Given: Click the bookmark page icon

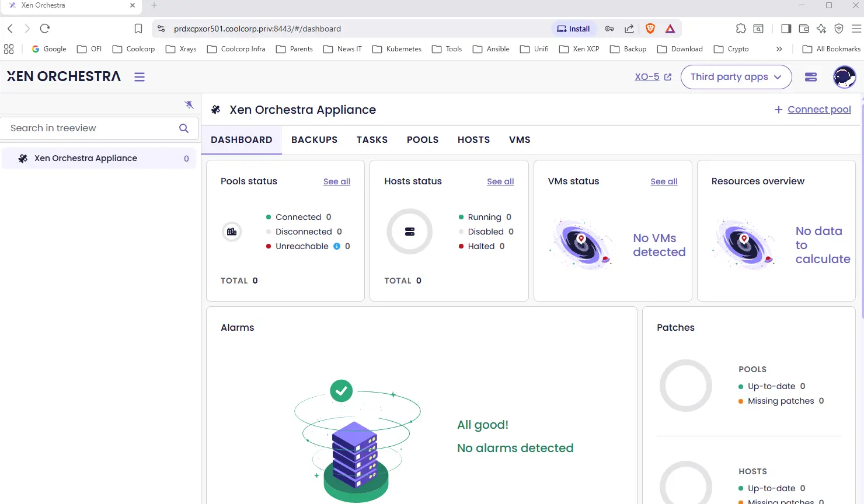Looking at the screenshot, I should (138, 29).
